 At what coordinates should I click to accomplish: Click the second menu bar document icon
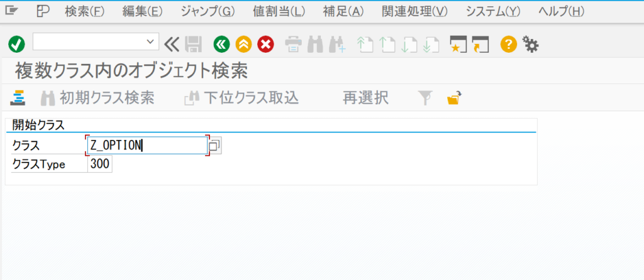coord(43,11)
